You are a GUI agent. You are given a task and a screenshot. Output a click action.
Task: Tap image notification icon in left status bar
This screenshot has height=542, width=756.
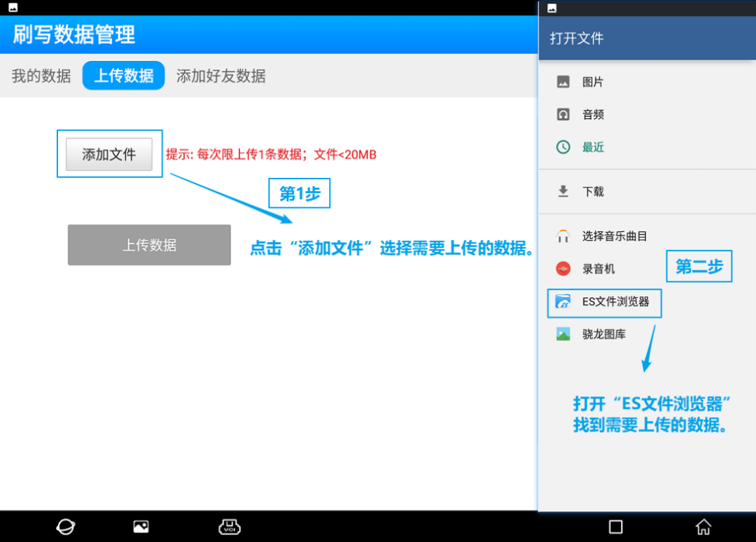(x=13, y=7)
